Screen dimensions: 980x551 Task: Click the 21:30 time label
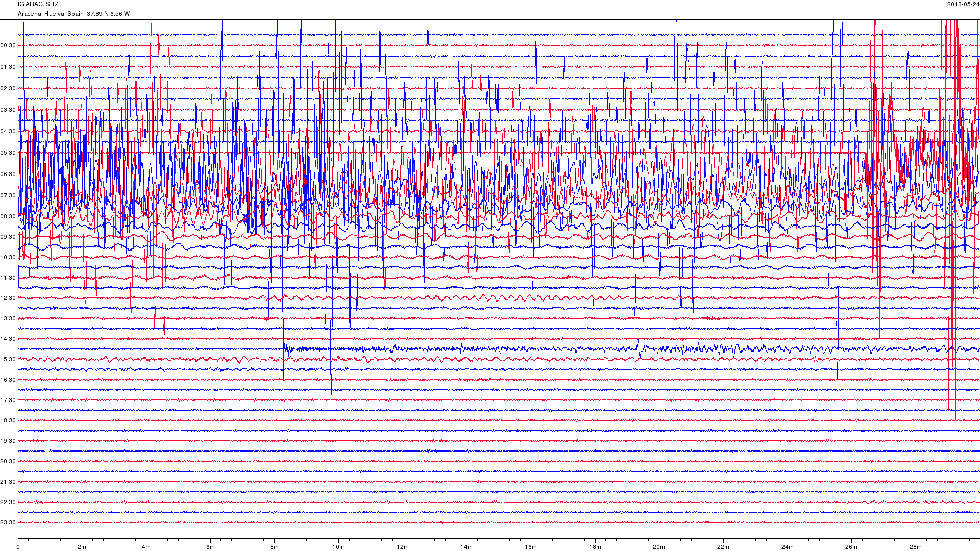pos(8,482)
